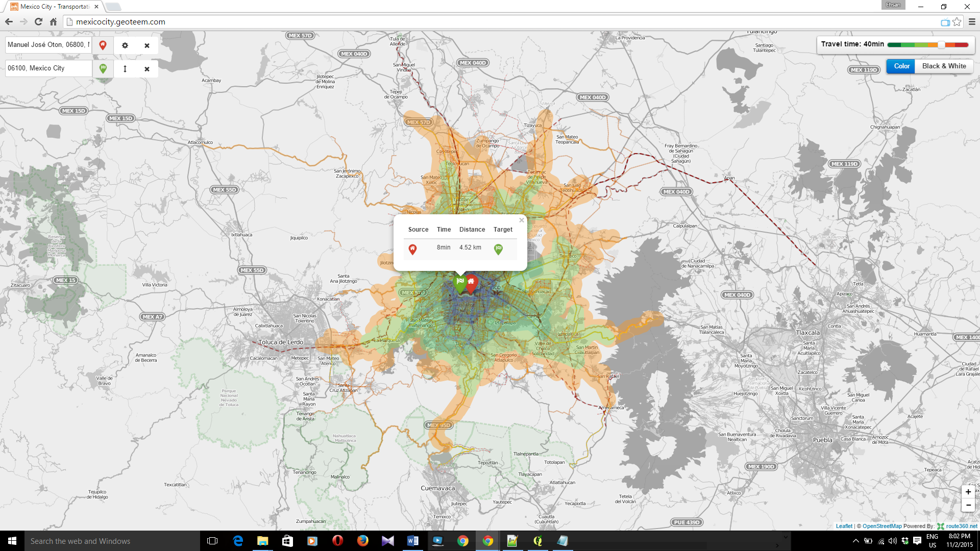Zoom in on the map
980x551 pixels.
pos(968,492)
